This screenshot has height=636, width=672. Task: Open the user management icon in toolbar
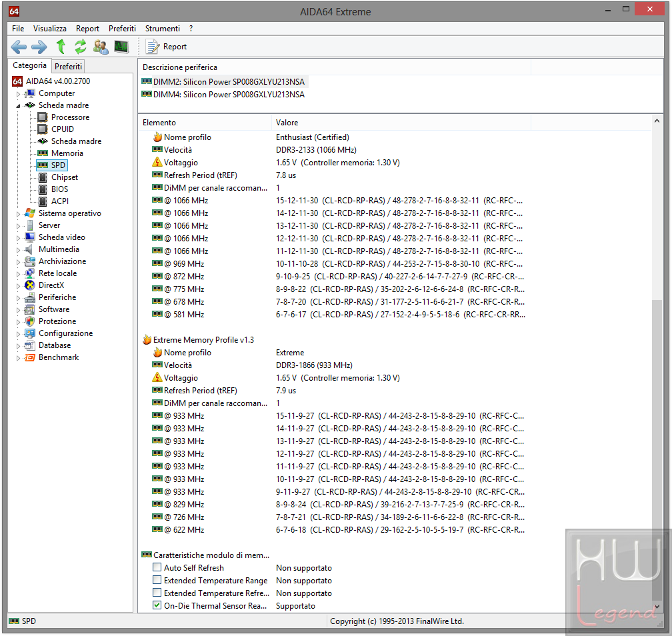click(101, 47)
